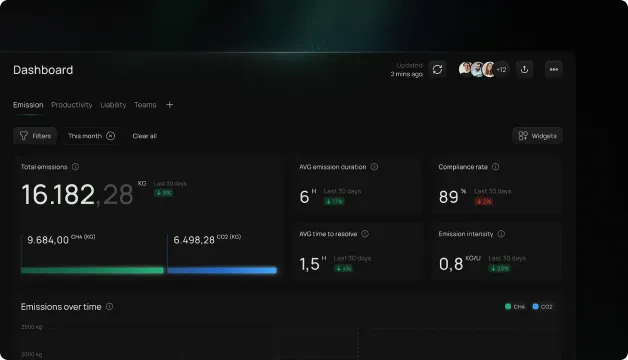The width and height of the screenshot is (628, 360).
Task: Refresh the dashboard data
Action: pyautogui.click(x=437, y=69)
